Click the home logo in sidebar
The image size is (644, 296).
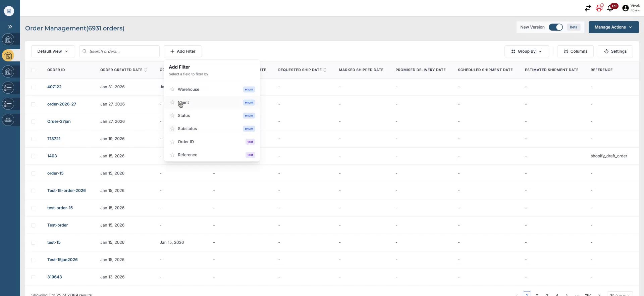point(9,11)
